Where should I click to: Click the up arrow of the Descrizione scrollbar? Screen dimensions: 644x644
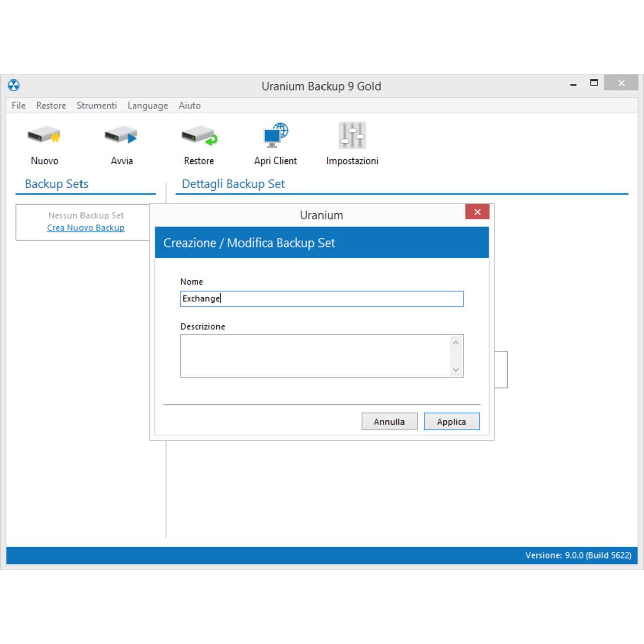pos(456,342)
